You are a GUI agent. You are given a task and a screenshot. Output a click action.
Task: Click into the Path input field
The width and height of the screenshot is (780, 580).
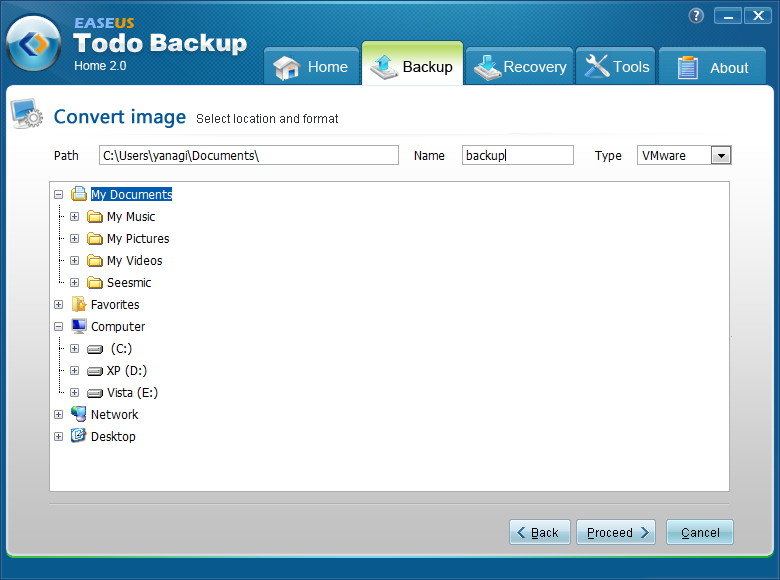coord(249,155)
